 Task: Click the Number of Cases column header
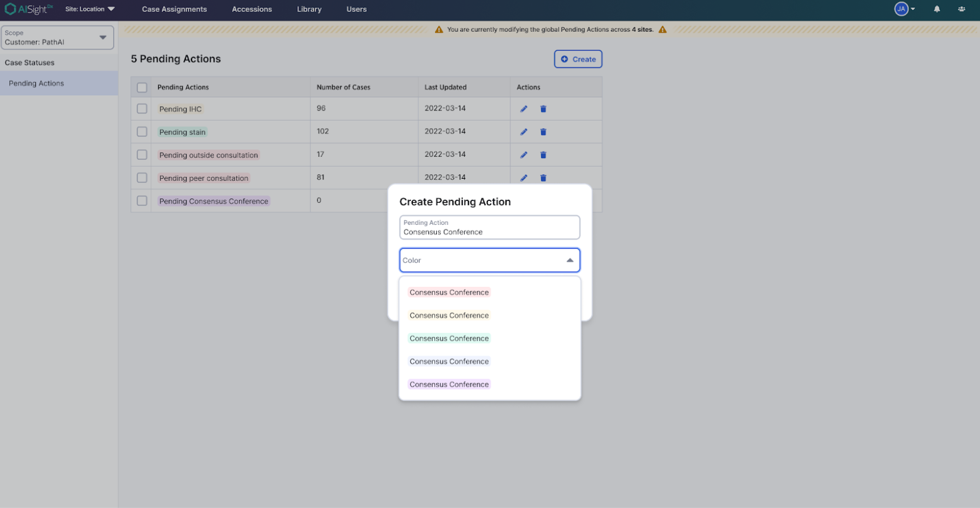pyautogui.click(x=343, y=87)
